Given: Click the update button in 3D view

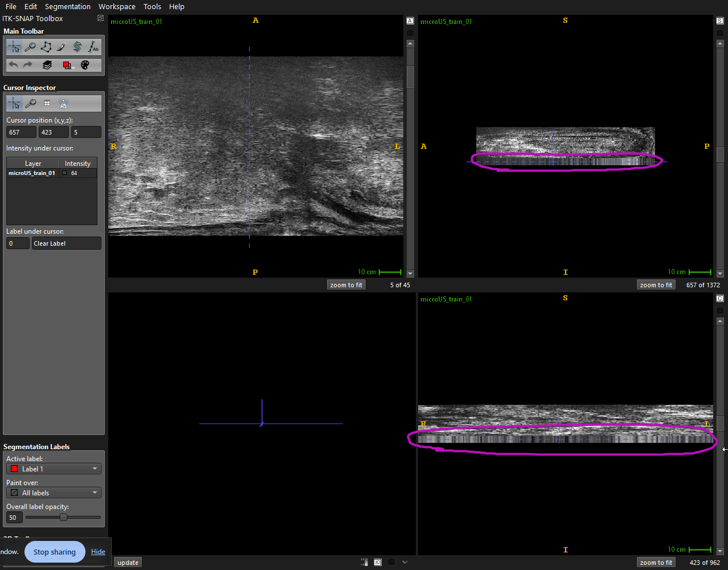Looking at the screenshot, I should tap(128, 563).
